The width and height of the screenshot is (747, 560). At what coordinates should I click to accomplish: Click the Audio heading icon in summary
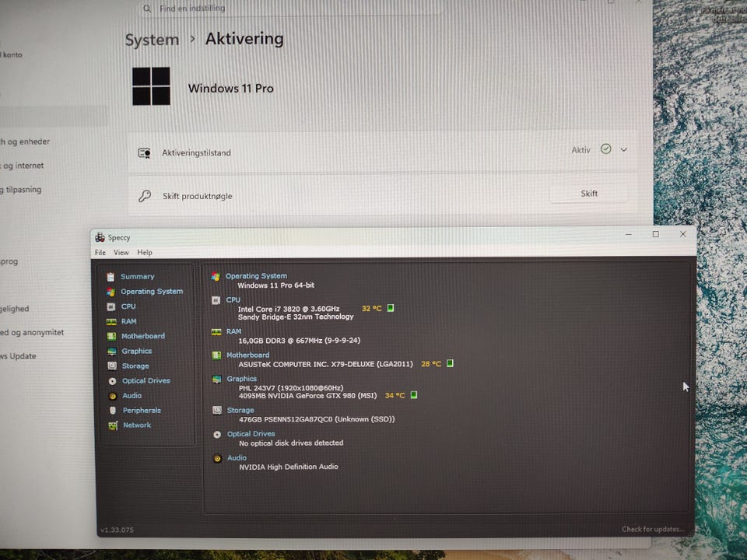tap(217, 458)
